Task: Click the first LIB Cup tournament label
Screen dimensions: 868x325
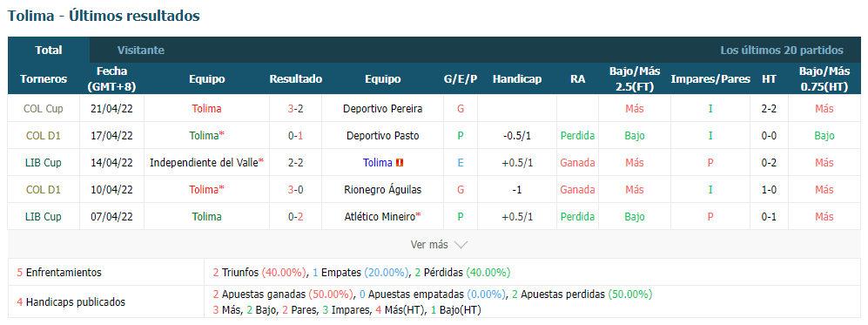Action: pyautogui.click(x=44, y=163)
